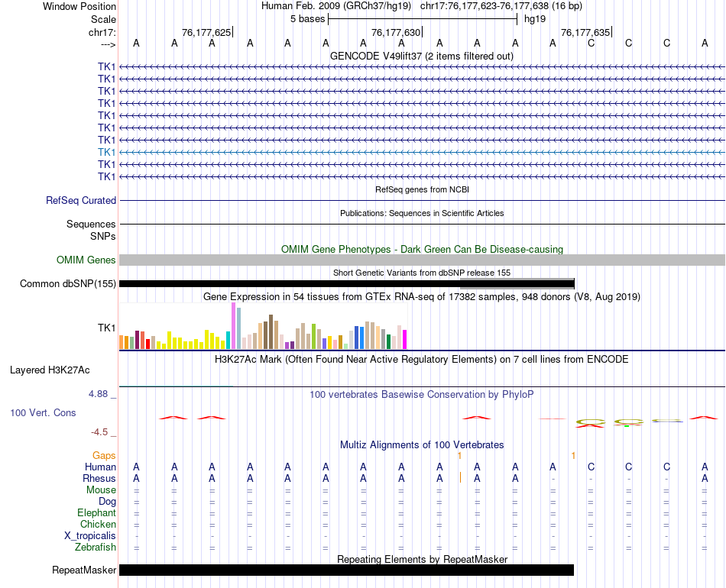Click the '5 bases' scale bar label

tap(307, 19)
